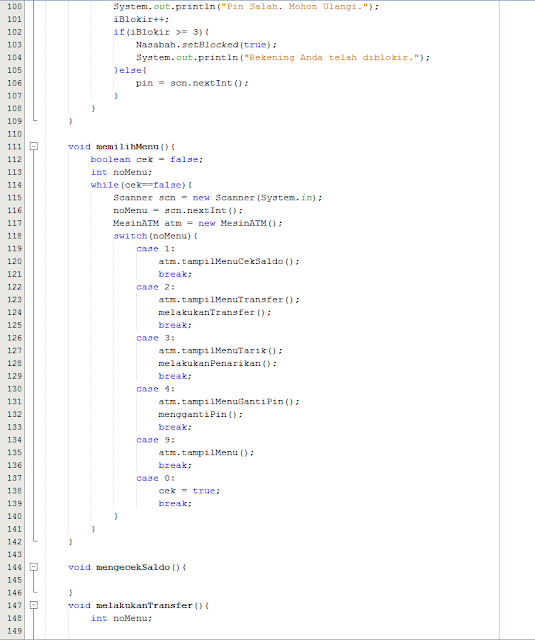Click Nasabah.setBlocked(true); call
Screen dimensions: 535x640
pyautogui.click(x=206, y=45)
